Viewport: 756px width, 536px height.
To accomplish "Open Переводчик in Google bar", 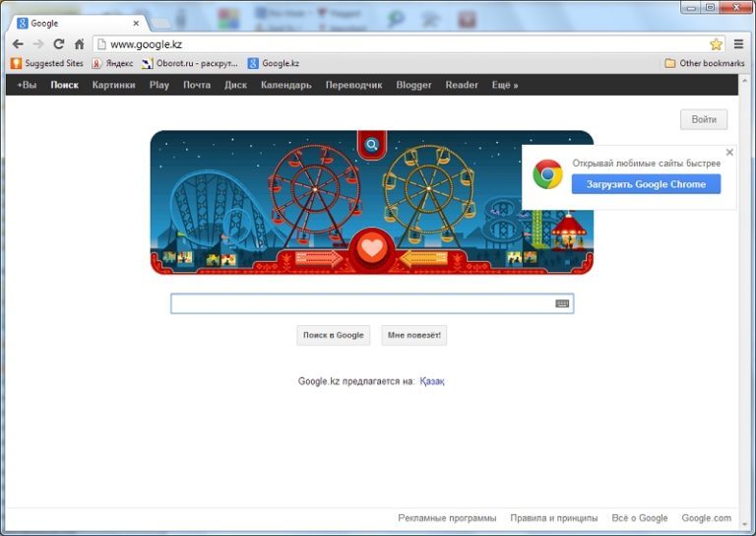I will point(354,85).
